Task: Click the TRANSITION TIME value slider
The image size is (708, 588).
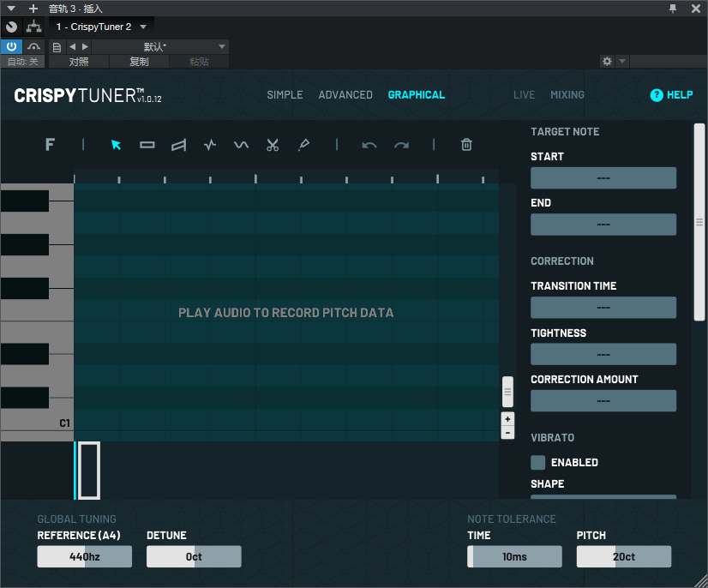Action: 603,308
